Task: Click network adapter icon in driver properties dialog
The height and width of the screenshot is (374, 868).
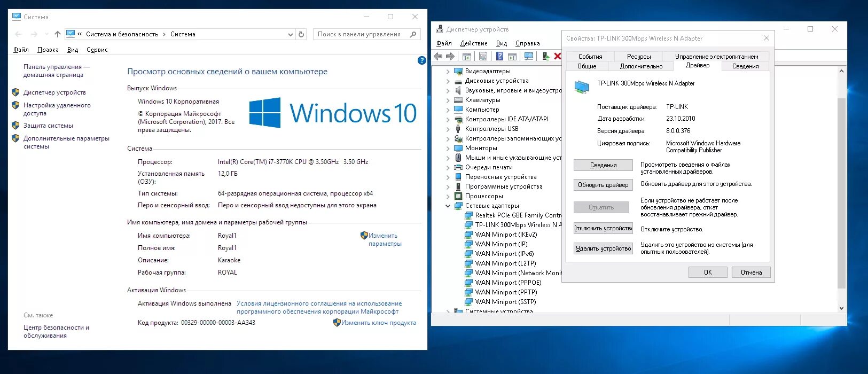Action: coord(581,86)
